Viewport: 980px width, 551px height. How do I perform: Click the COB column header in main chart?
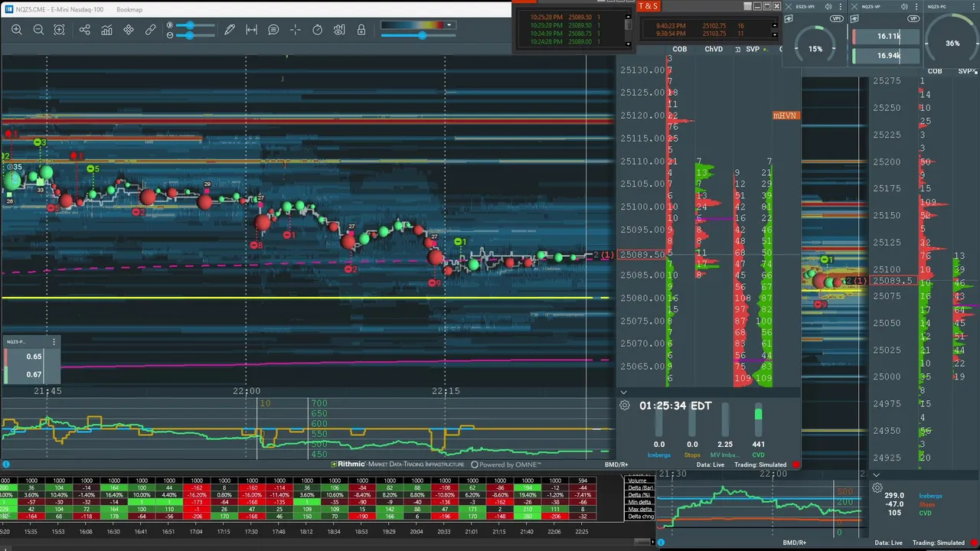pos(679,49)
